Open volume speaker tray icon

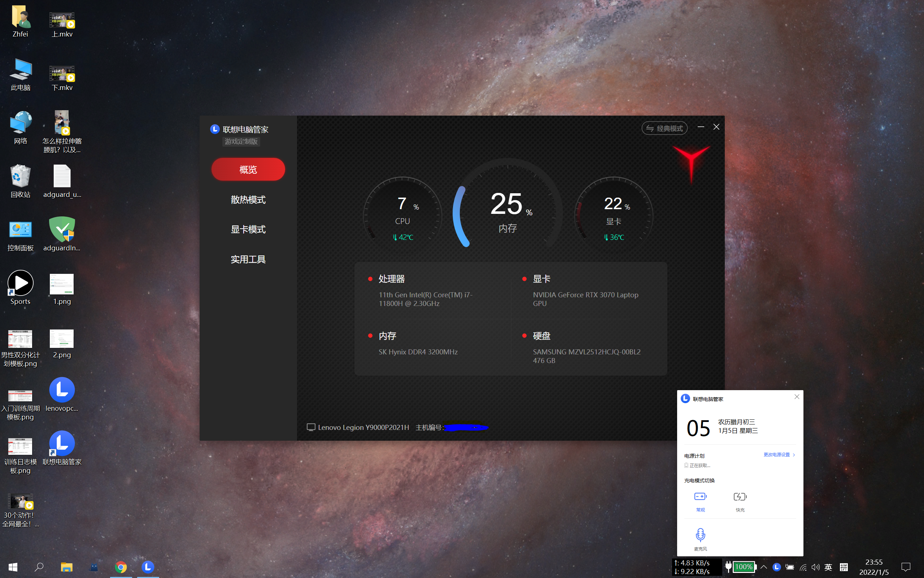pos(816,567)
